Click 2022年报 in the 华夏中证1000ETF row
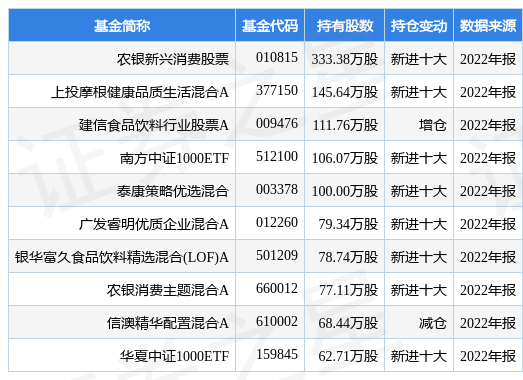 (x=488, y=357)
